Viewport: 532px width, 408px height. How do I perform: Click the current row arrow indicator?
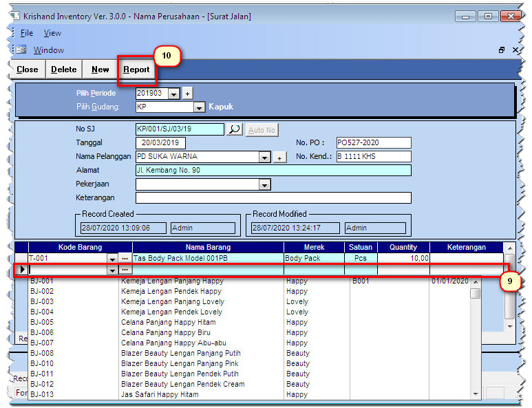click(x=23, y=270)
